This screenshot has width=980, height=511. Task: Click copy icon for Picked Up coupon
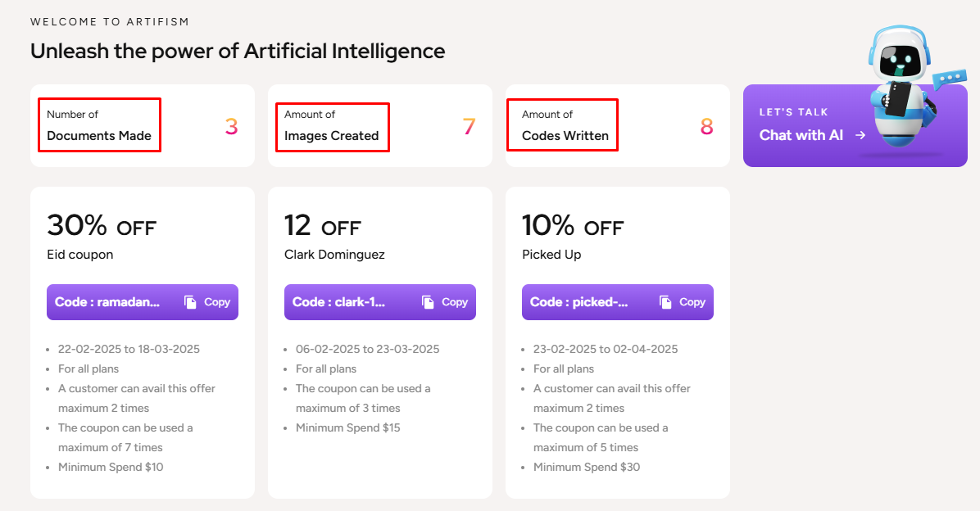coord(666,302)
